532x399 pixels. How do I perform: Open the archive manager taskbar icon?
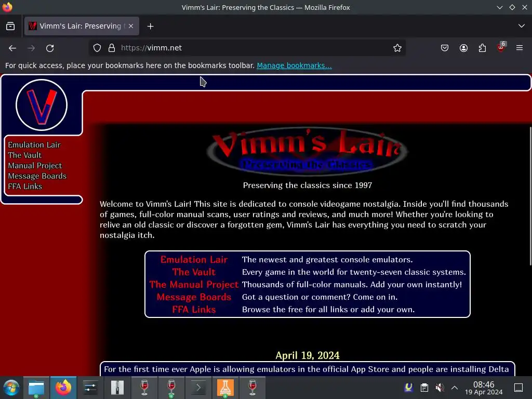click(117, 388)
